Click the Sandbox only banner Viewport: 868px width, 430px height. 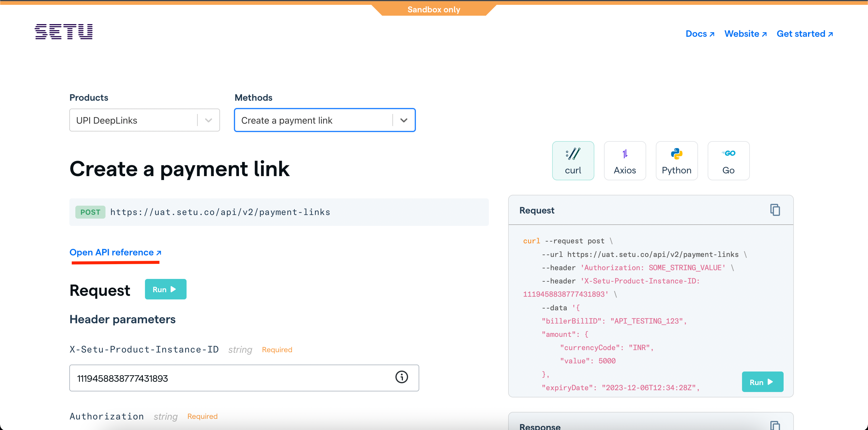(434, 9)
